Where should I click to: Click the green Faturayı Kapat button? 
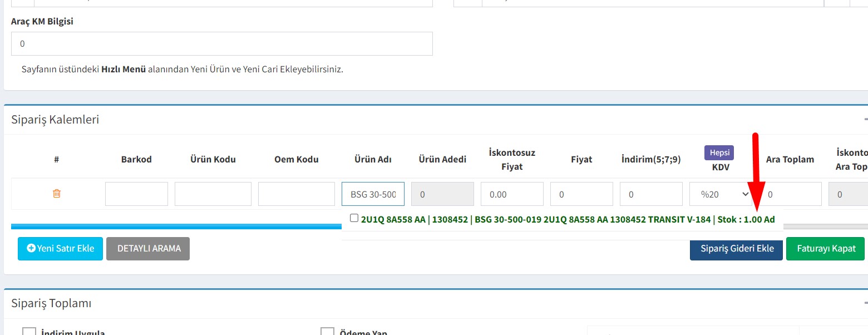825,249
